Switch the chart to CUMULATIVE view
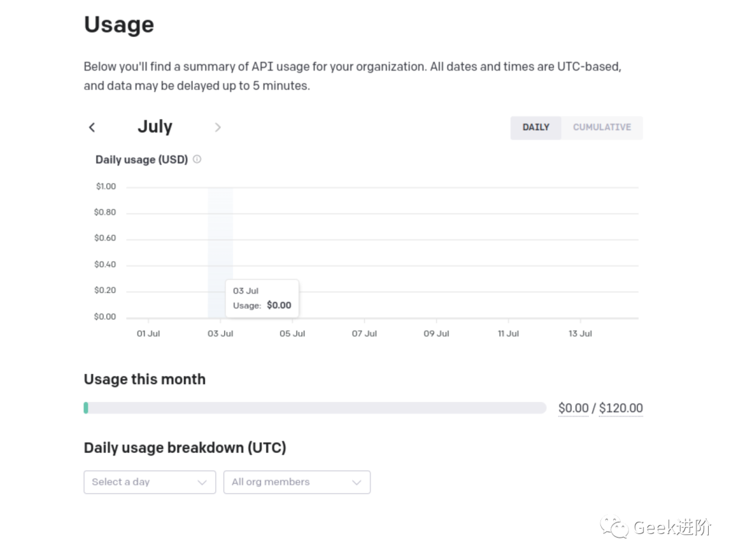The width and height of the screenshot is (736, 560). (x=602, y=127)
